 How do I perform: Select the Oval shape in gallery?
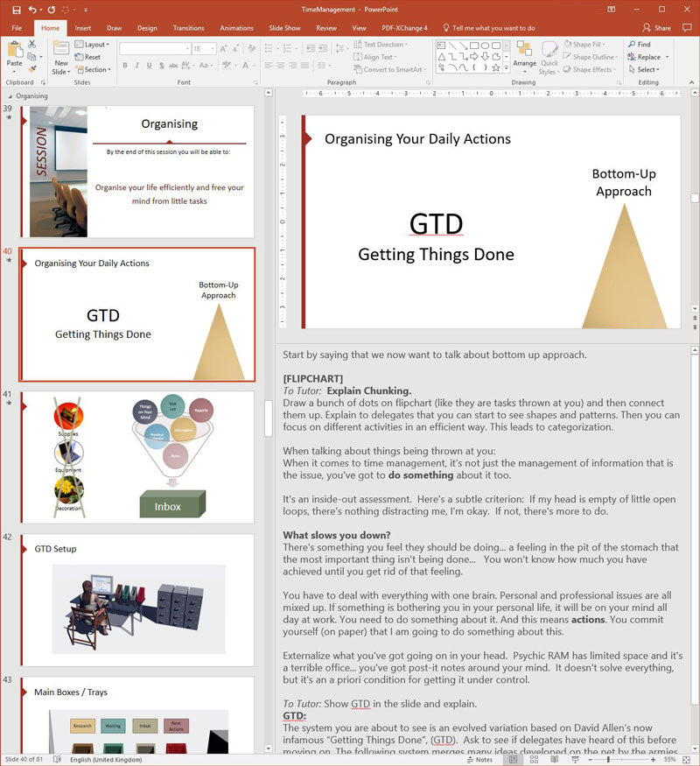486,46
